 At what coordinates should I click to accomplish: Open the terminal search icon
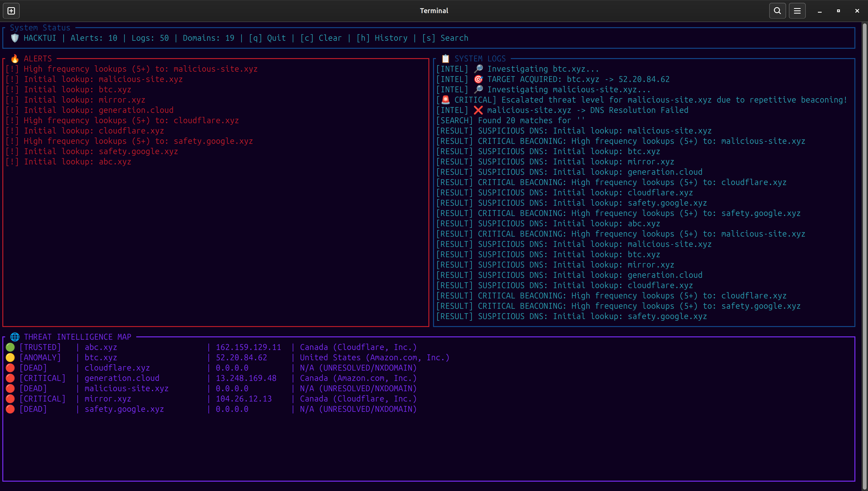pos(777,11)
